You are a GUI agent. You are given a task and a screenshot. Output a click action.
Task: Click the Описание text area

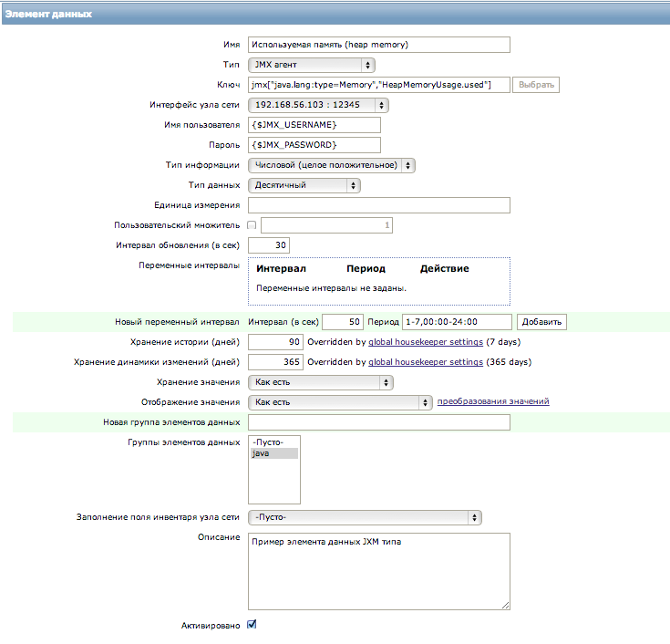[x=378, y=571]
